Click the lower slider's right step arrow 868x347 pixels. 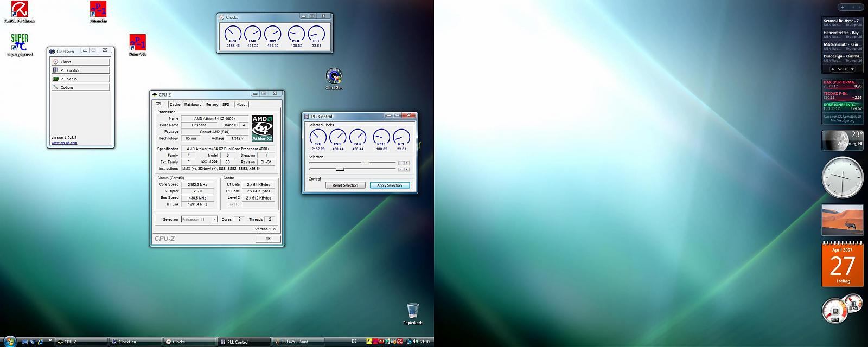pyautogui.click(x=407, y=169)
